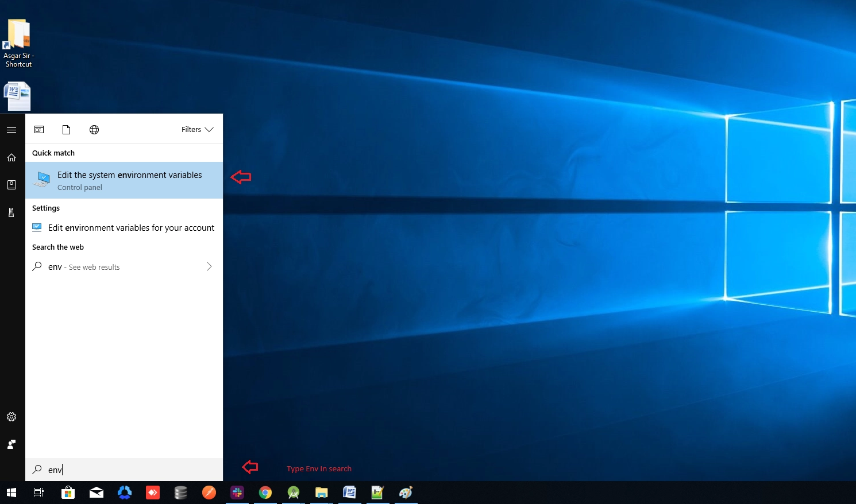
Task: Expand the hamburger menu in search sidebar
Action: click(x=11, y=130)
